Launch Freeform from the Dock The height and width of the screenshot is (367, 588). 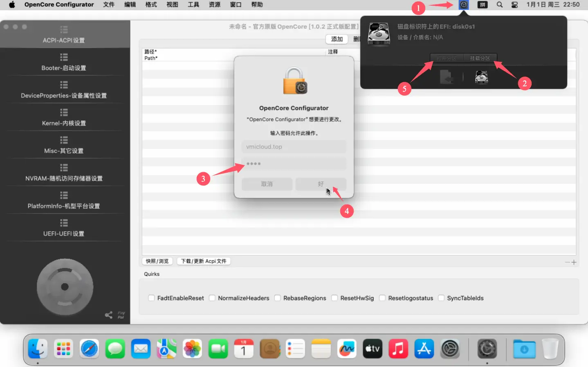pyautogui.click(x=347, y=349)
